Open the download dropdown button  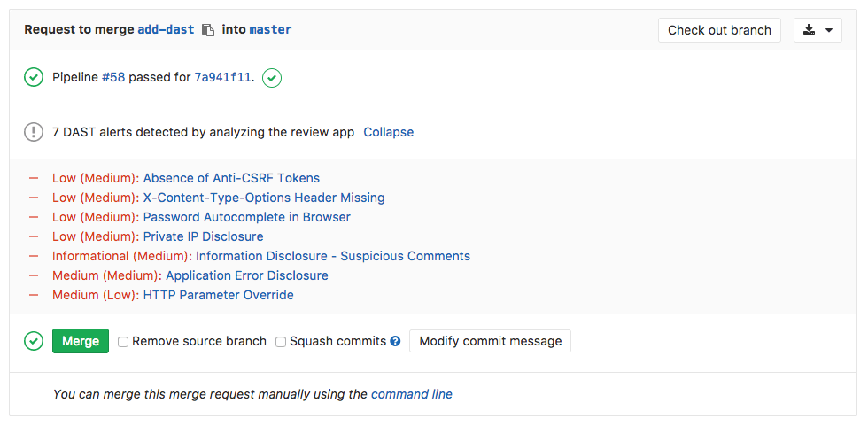click(x=818, y=30)
